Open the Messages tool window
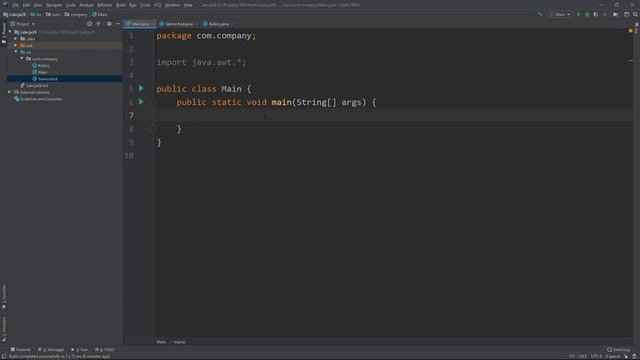Viewport: 640px width, 360px height. pos(51,349)
